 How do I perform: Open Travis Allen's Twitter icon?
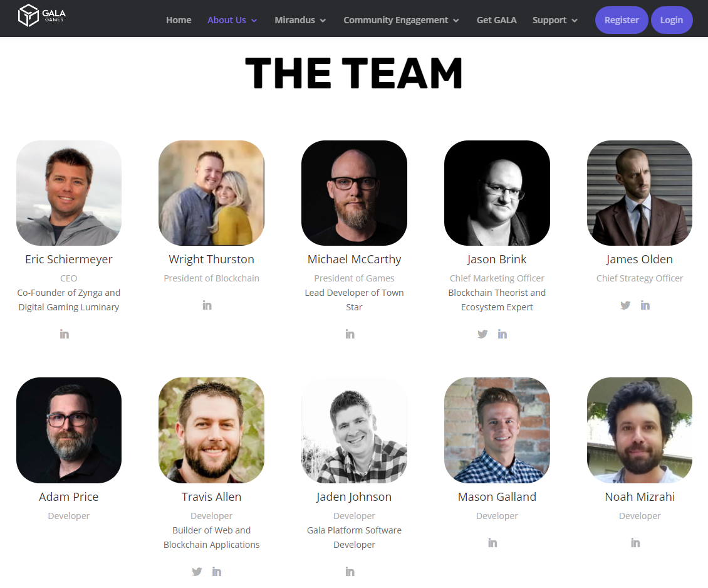197,572
